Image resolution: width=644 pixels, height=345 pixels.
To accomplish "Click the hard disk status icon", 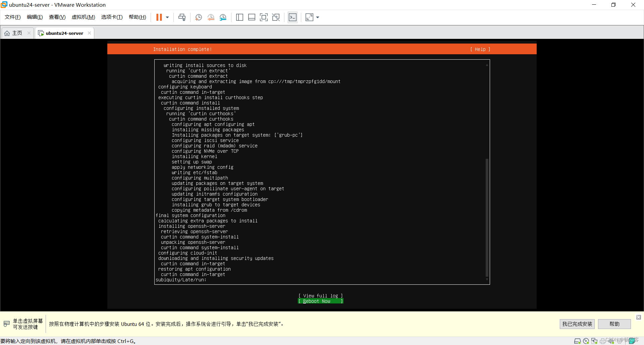I will (x=577, y=341).
